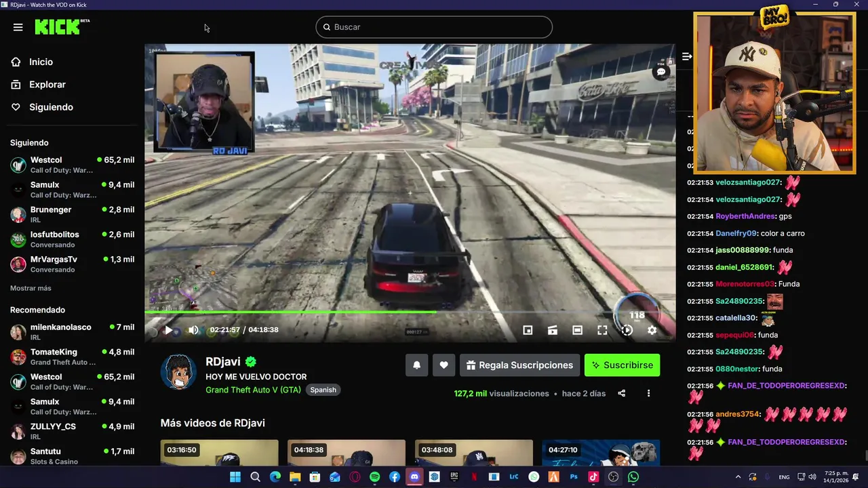Open losfutbolitos channel in sidebar
Image resolution: width=868 pixels, height=488 pixels.
point(72,239)
